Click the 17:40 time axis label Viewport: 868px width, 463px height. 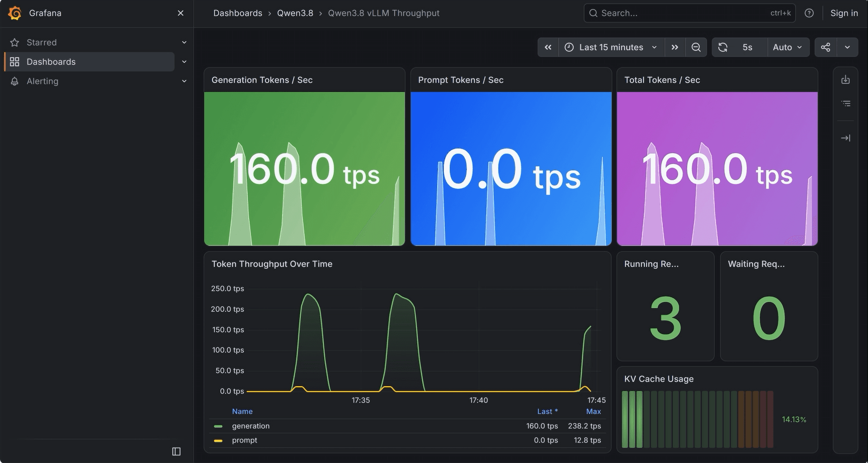tap(479, 400)
